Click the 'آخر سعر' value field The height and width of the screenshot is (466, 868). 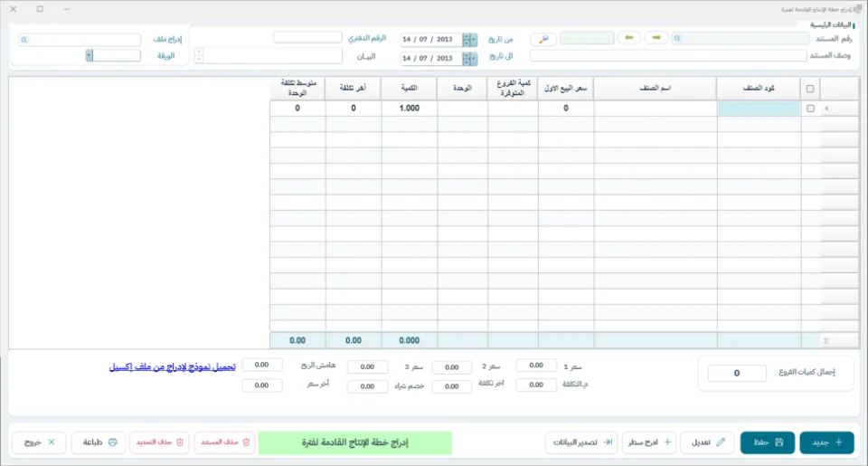click(262, 385)
